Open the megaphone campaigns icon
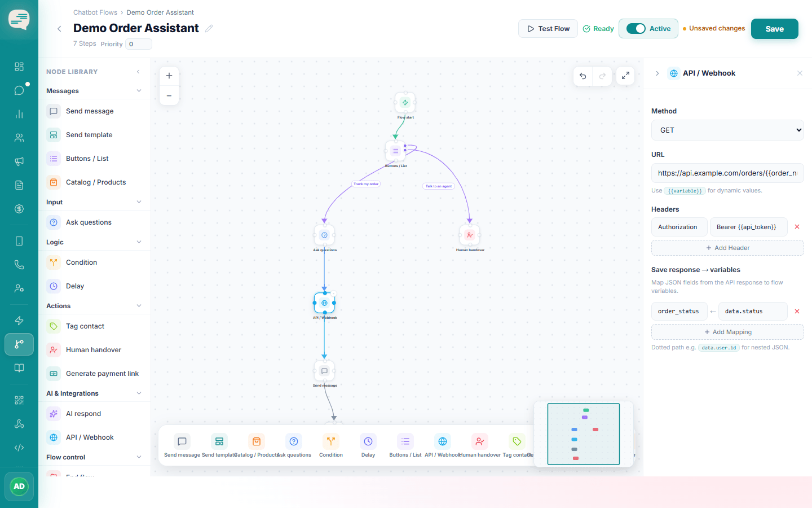The width and height of the screenshot is (812, 508). (x=19, y=161)
